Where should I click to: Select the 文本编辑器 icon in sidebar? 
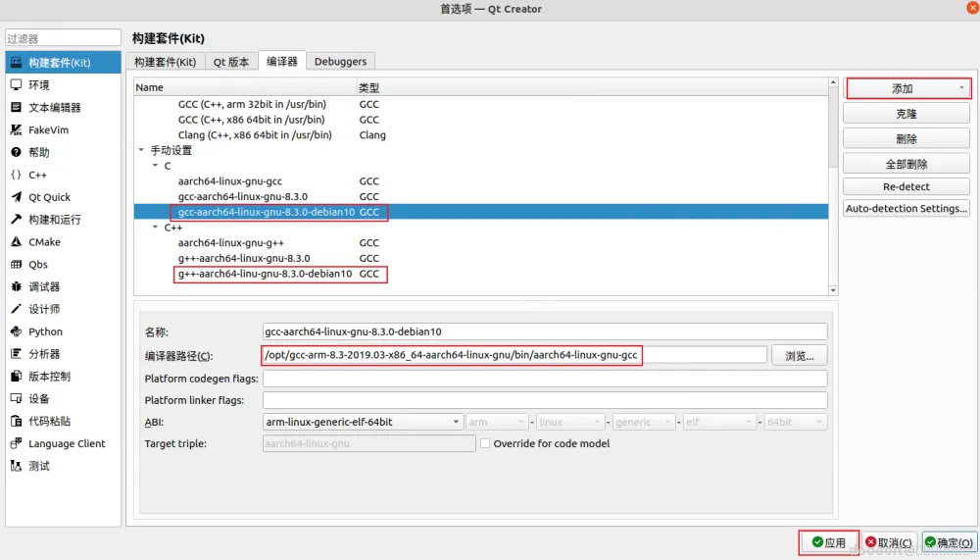[17, 108]
